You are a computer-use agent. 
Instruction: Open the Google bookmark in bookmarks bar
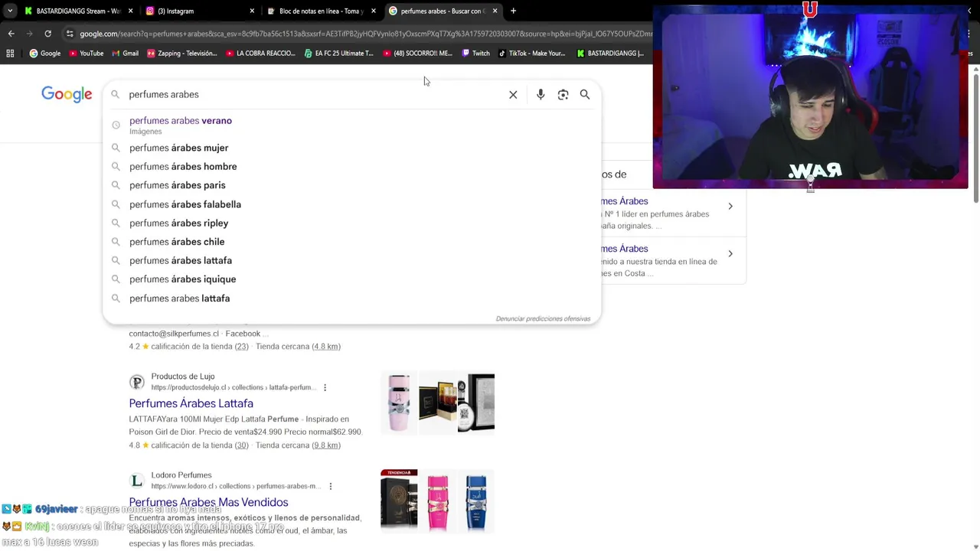pyautogui.click(x=45, y=54)
